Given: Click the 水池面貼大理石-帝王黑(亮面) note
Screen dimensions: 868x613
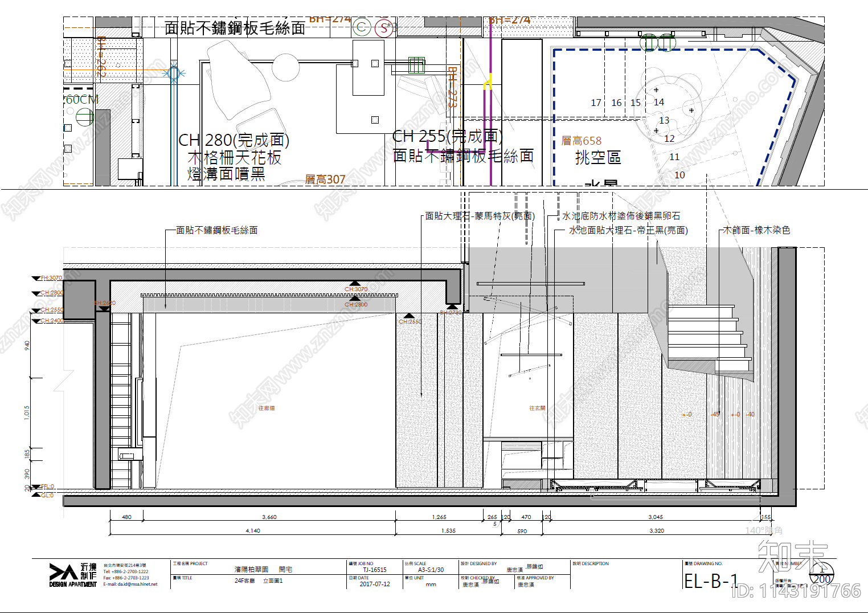Looking at the screenshot, I should [x=628, y=230].
